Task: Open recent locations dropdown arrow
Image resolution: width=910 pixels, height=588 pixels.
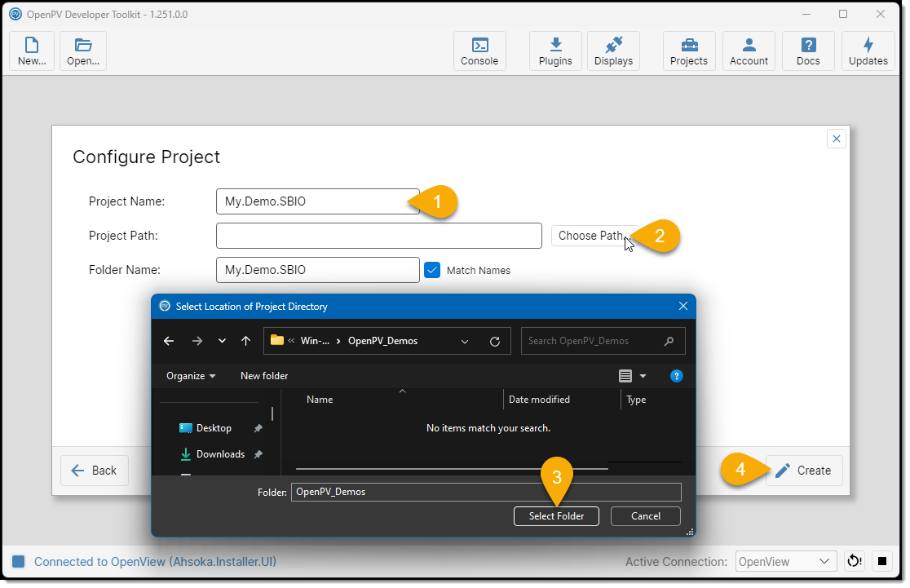Action: (x=222, y=341)
